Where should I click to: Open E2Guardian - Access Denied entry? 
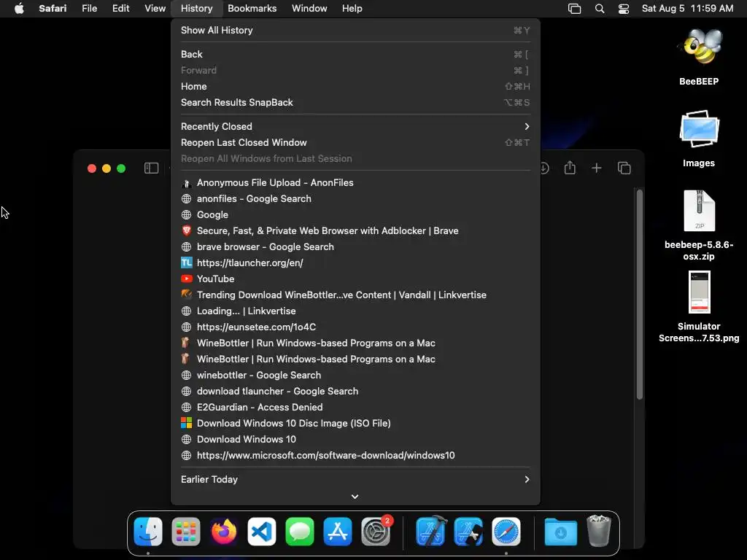(x=355, y=407)
